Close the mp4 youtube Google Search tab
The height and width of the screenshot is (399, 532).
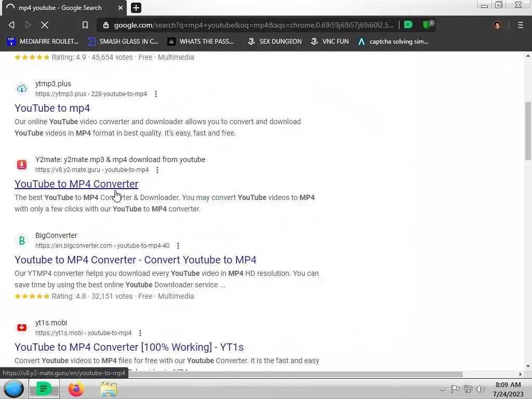[121, 7]
